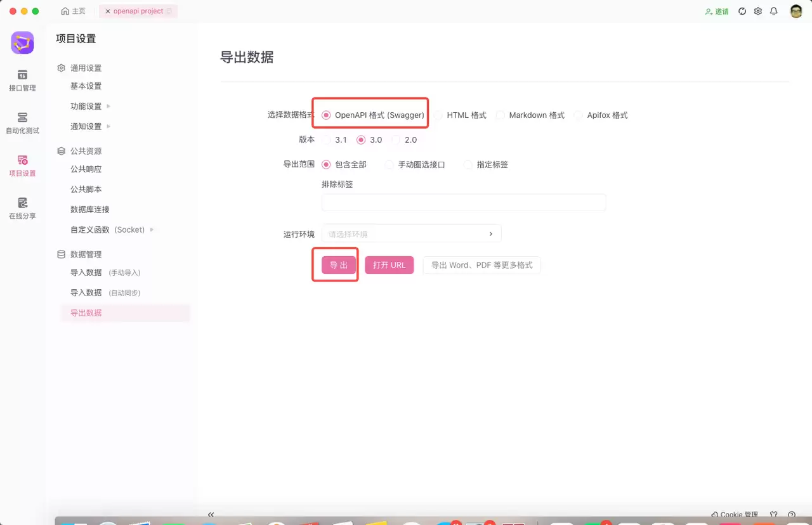
Task: Select 手动圈选接口 export scope
Action: tap(415, 164)
